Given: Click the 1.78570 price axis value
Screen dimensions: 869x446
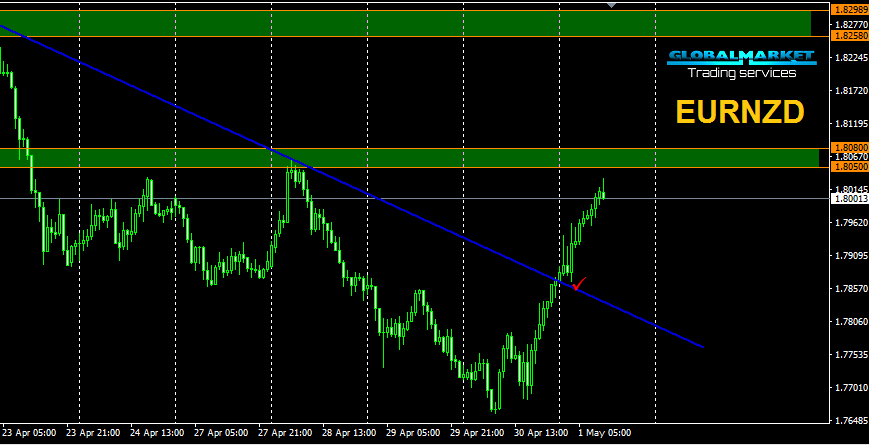Looking at the screenshot, I should coord(852,288).
